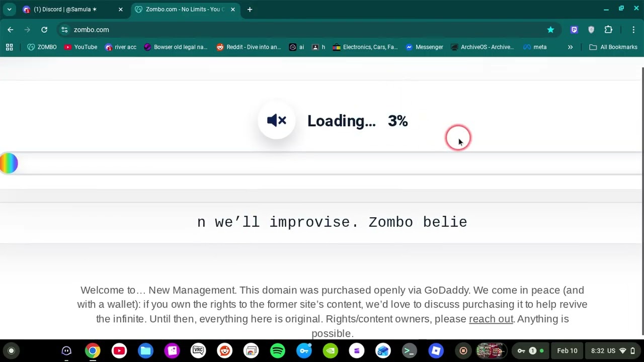The width and height of the screenshot is (644, 362).
Task: Open the ChromeOS launcher button
Action: tap(11, 351)
